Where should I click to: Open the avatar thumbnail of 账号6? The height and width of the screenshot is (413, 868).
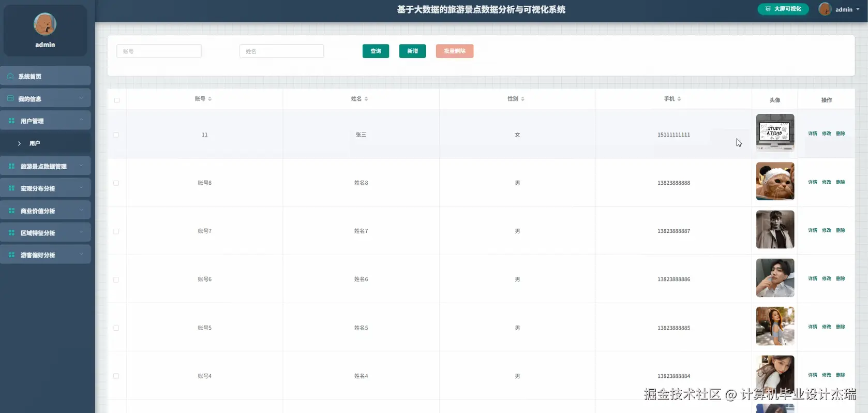(x=775, y=278)
